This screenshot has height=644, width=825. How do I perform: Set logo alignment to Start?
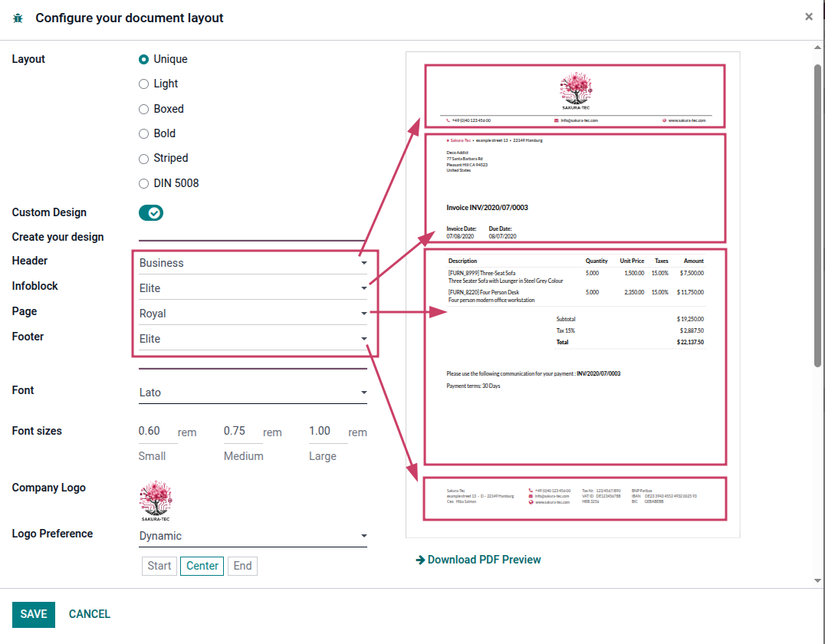tap(159, 566)
